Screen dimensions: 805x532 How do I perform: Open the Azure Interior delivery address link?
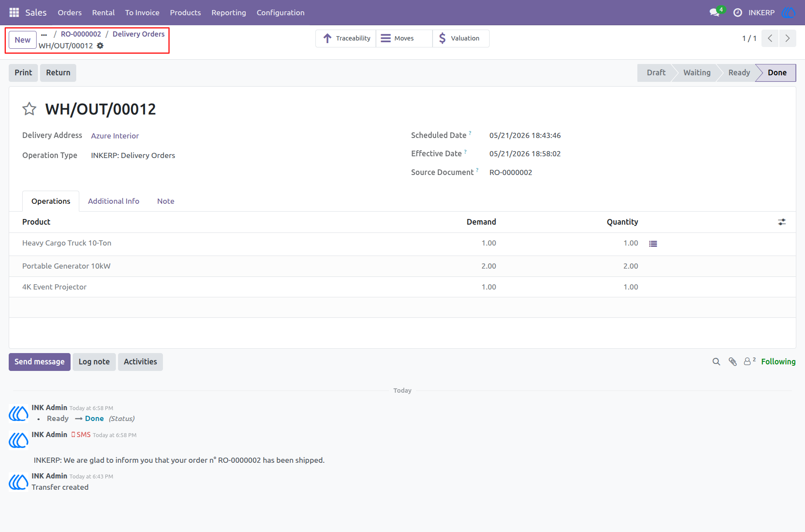coord(115,136)
